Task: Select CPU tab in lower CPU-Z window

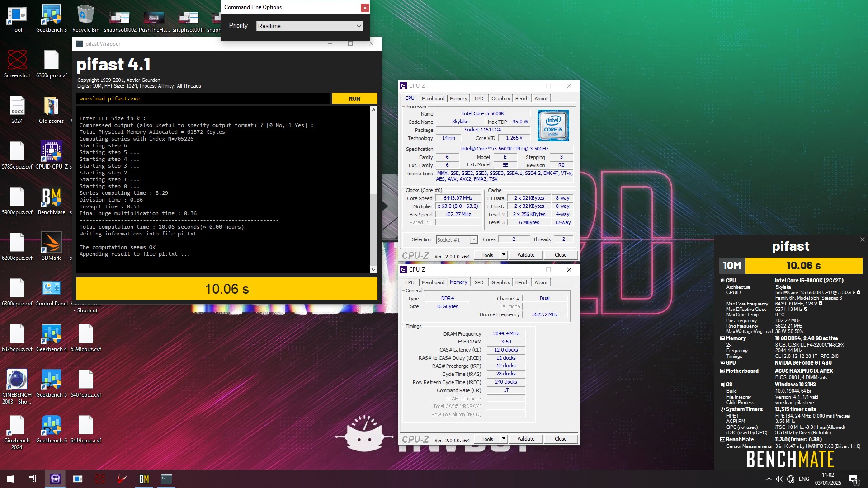Action: [x=410, y=282]
